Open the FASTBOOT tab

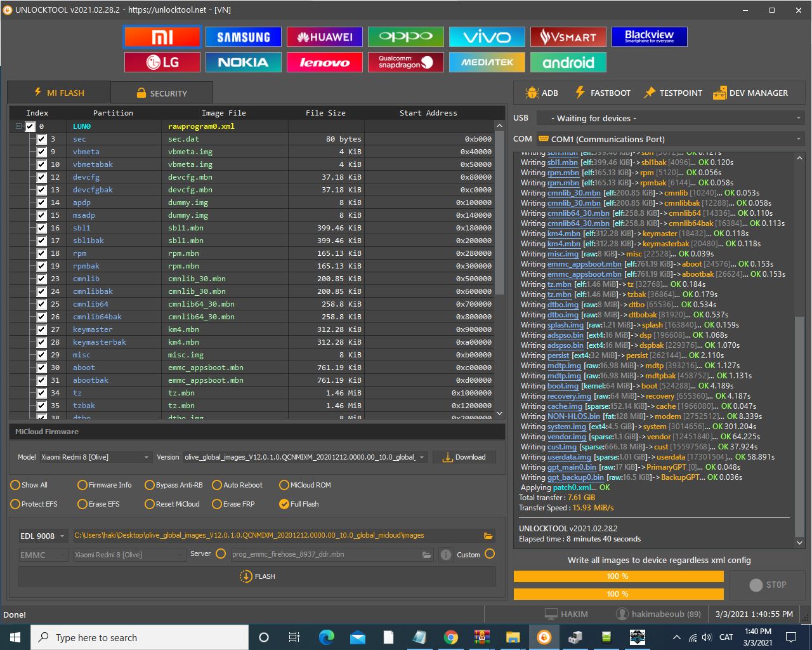(603, 93)
